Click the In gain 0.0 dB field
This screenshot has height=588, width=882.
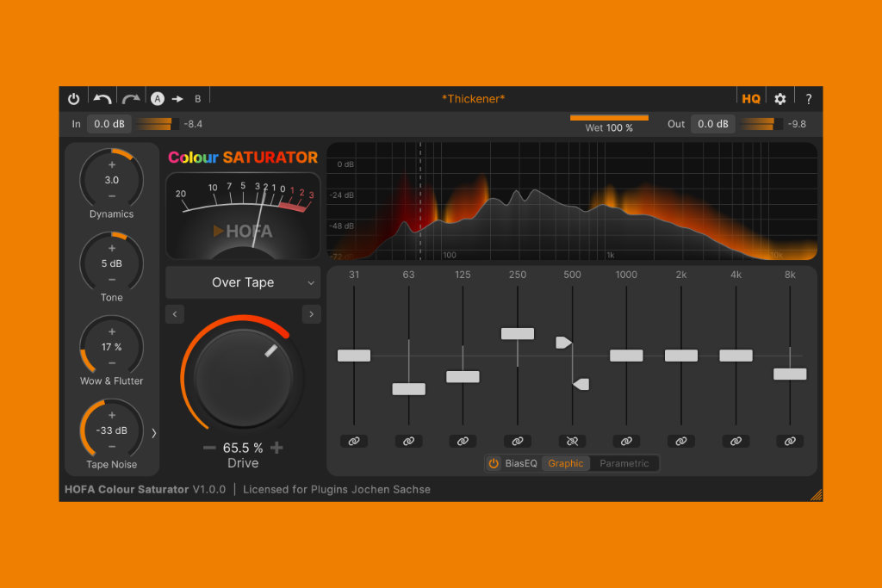[x=109, y=124]
